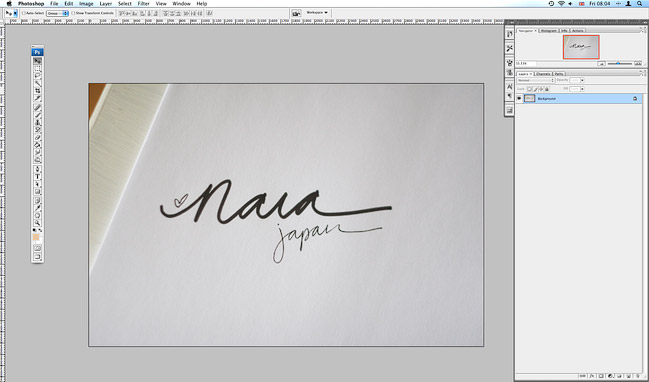649x382 pixels.
Task: Open the Window menu
Action: click(181, 3)
